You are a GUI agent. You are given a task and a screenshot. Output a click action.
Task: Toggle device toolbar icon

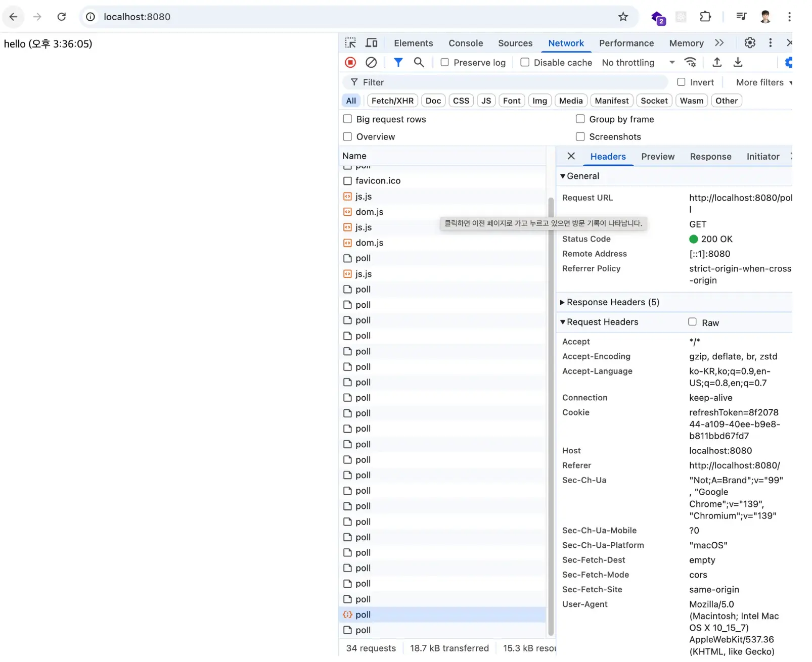coord(372,43)
